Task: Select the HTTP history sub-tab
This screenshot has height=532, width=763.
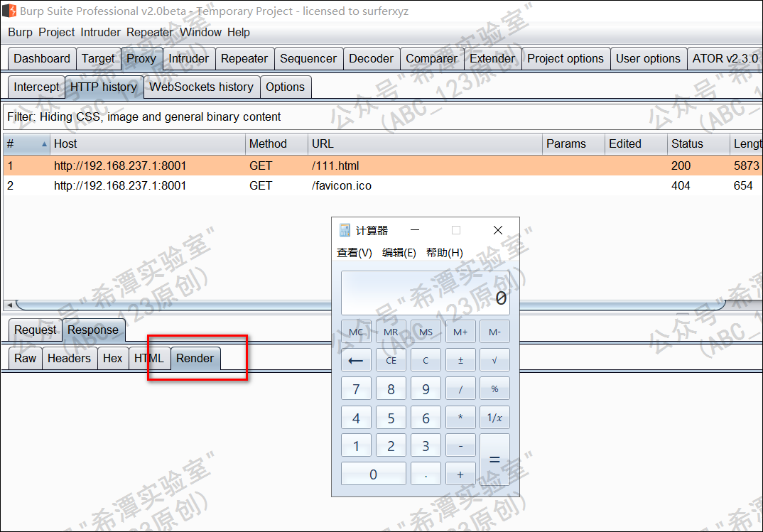Action: (104, 87)
